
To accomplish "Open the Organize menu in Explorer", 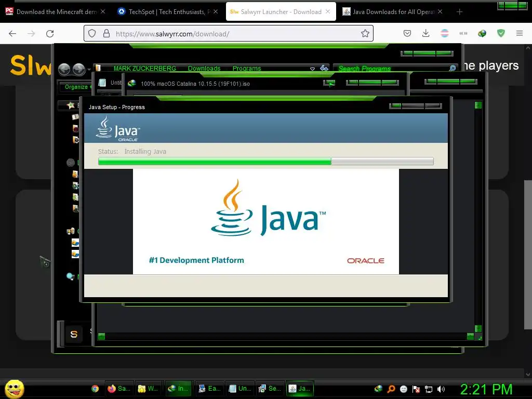I will (76, 87).
